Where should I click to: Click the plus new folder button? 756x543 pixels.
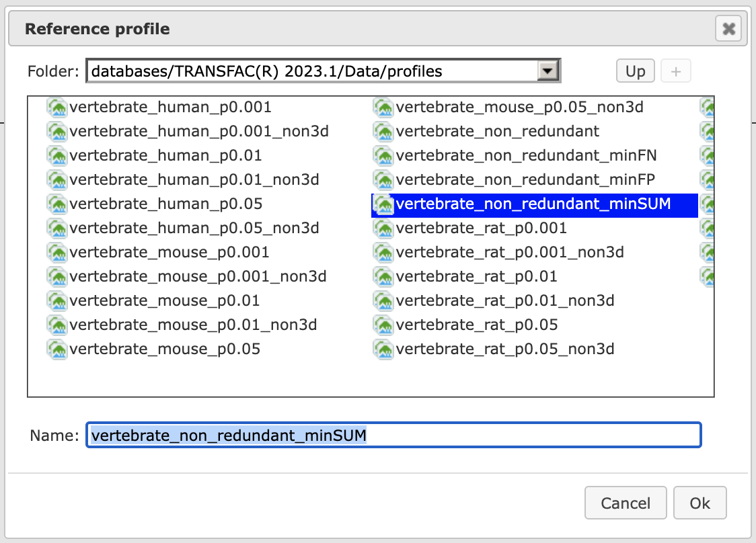click(x=675, y=71)
